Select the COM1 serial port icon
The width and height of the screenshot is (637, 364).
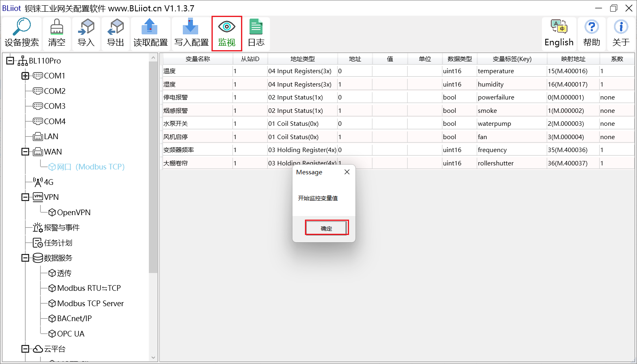pyautogui.click(x=38, y=76)
